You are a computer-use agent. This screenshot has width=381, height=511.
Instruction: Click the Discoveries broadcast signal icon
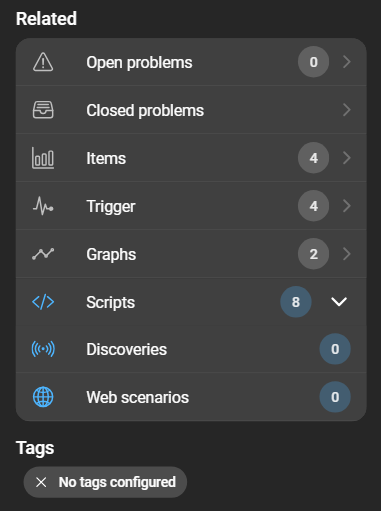(x=43, y=349)
